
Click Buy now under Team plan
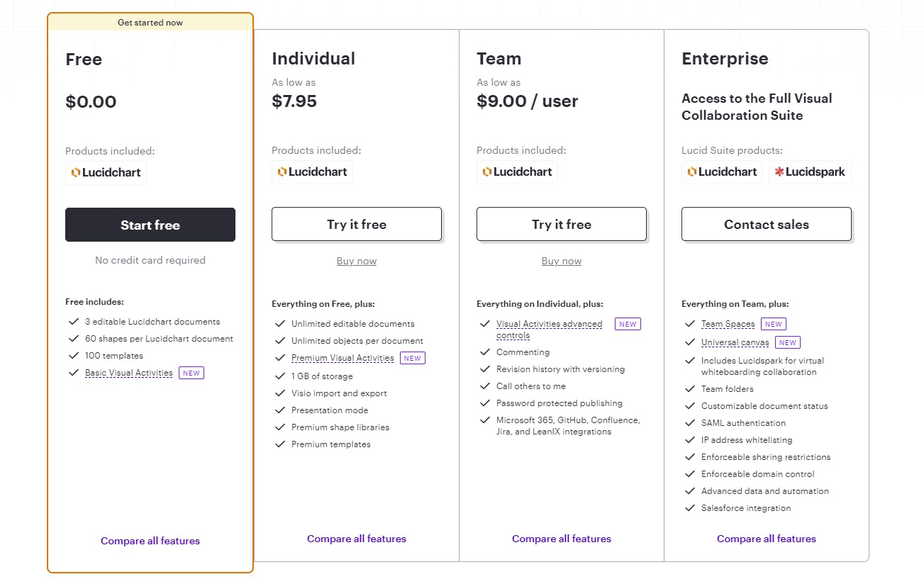562,261
